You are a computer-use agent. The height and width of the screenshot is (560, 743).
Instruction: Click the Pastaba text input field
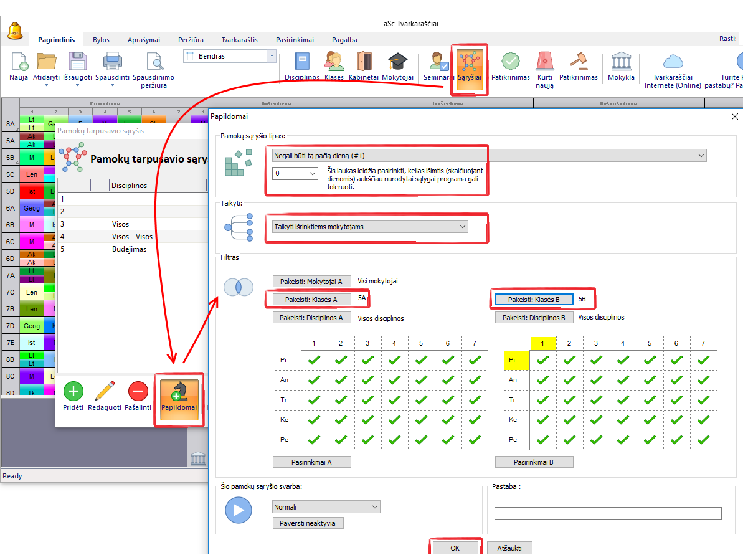click(x=607, y=513)
